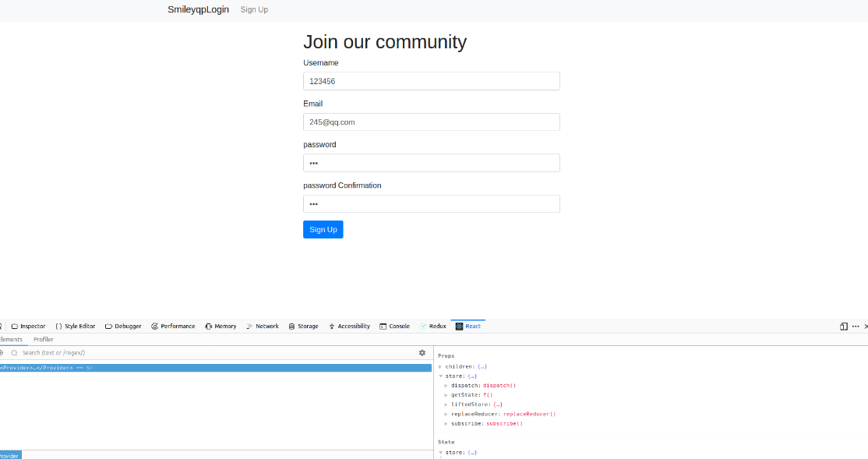Image resolution: width=868 pixels, height=459 pixels.
Task: Select the Provider component tree row
Action: (x=215, y=368)
